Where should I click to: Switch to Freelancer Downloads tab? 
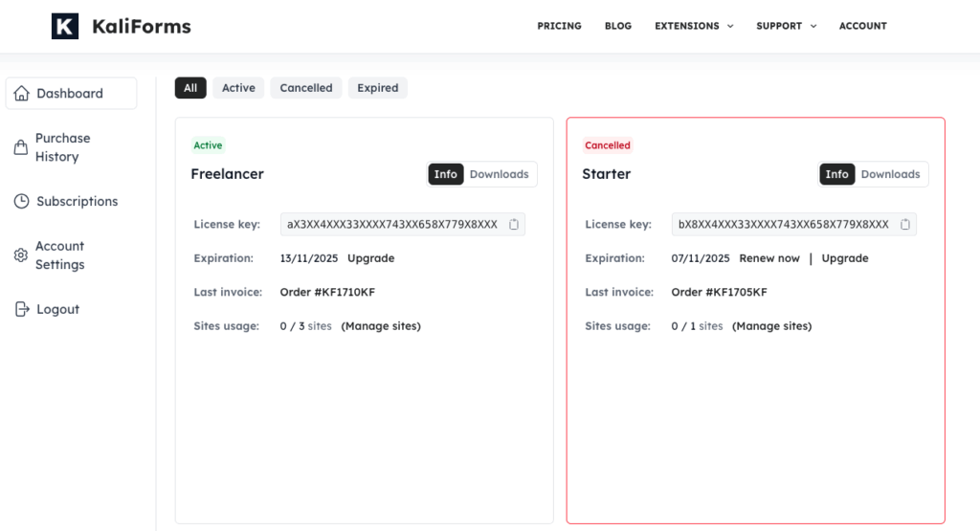499,174
